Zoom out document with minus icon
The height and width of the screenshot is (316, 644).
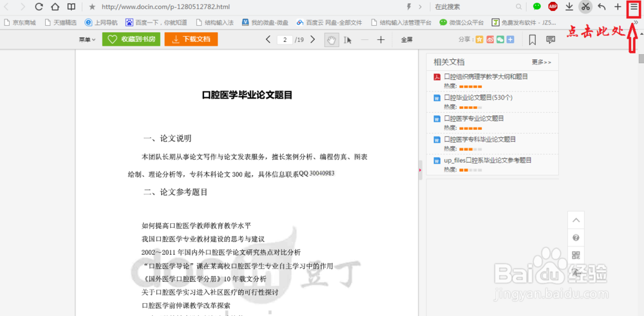pyautogui.click(x=365, y=40)
